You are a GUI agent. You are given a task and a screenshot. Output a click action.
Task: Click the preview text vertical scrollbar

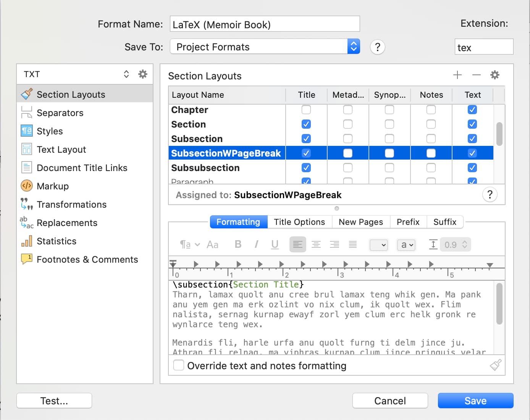tap(499, 304)
